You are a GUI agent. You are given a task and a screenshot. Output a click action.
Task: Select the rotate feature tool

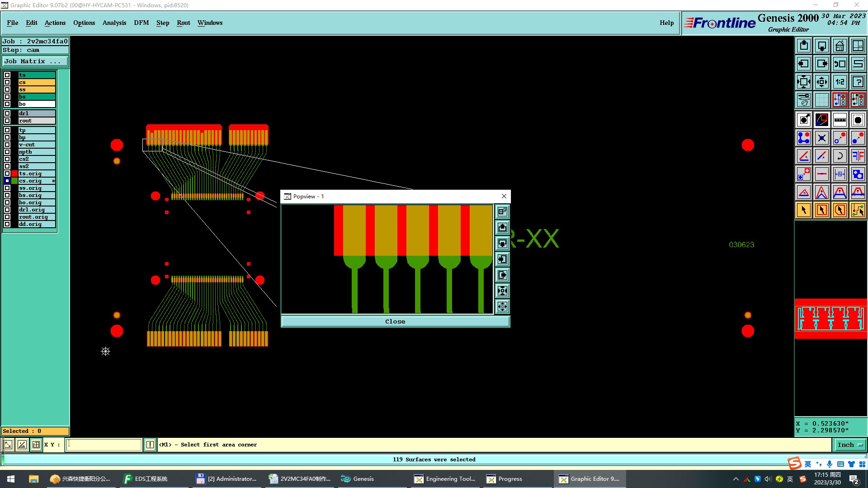tap(840, 156)
